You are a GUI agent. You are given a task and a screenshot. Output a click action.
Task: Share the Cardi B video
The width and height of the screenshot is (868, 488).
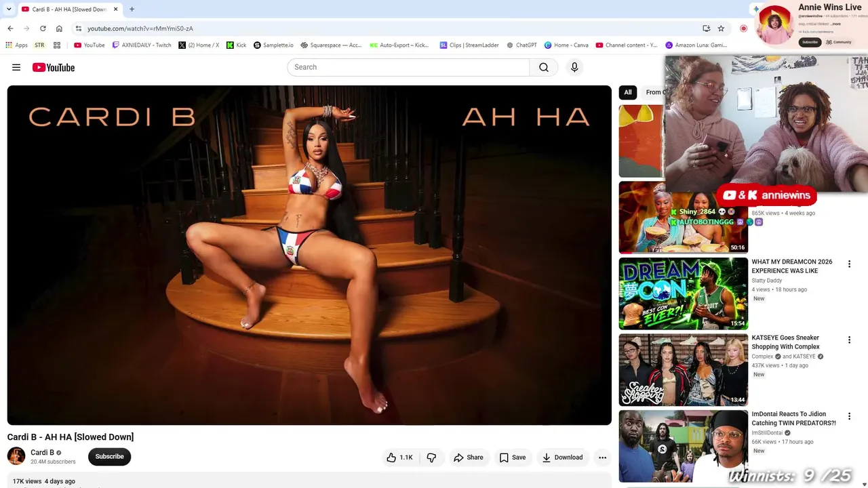469,457
